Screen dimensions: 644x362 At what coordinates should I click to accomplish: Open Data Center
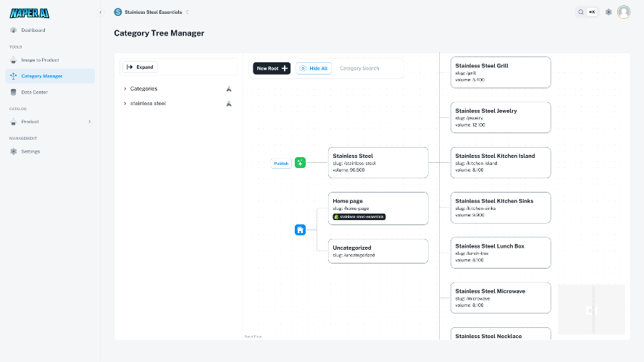(50, 93)
